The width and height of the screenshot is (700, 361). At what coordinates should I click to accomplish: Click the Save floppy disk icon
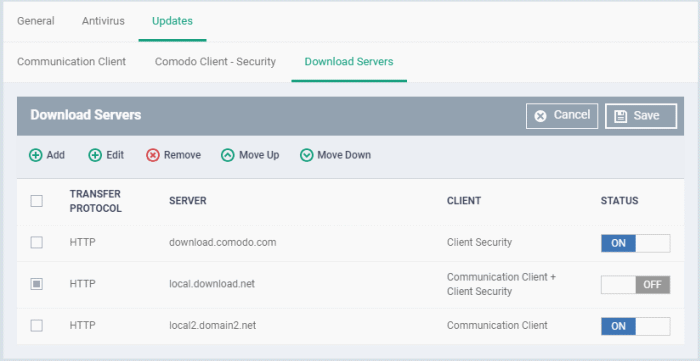(x=621, y=116)
